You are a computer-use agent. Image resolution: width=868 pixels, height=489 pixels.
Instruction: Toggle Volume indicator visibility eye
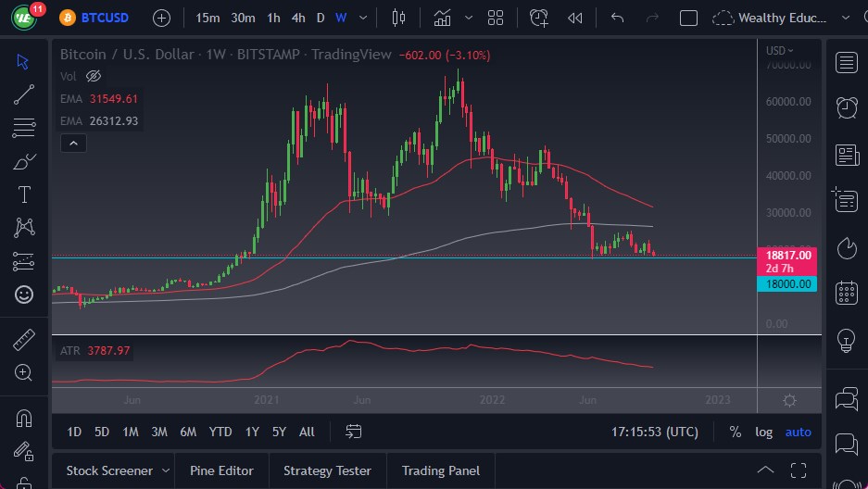(93, 76)
